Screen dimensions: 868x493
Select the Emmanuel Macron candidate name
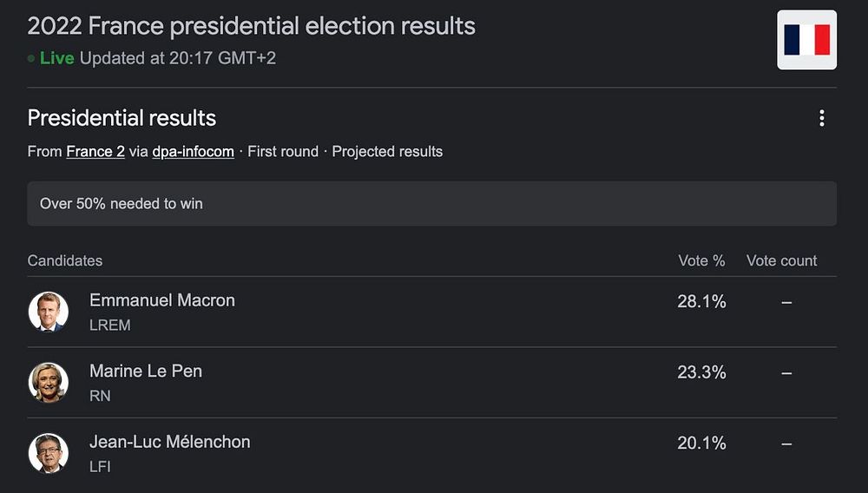pyautogui.click(x=162, y=300)
